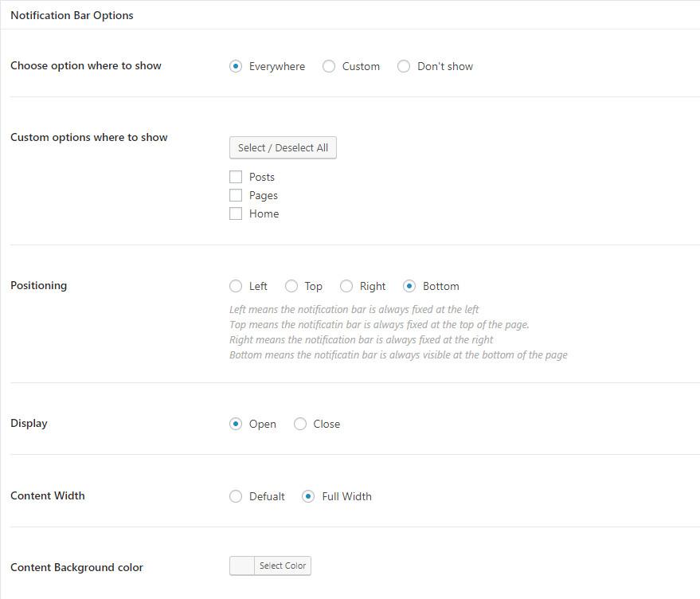Select the Everywhere radio option

point(236,67)
